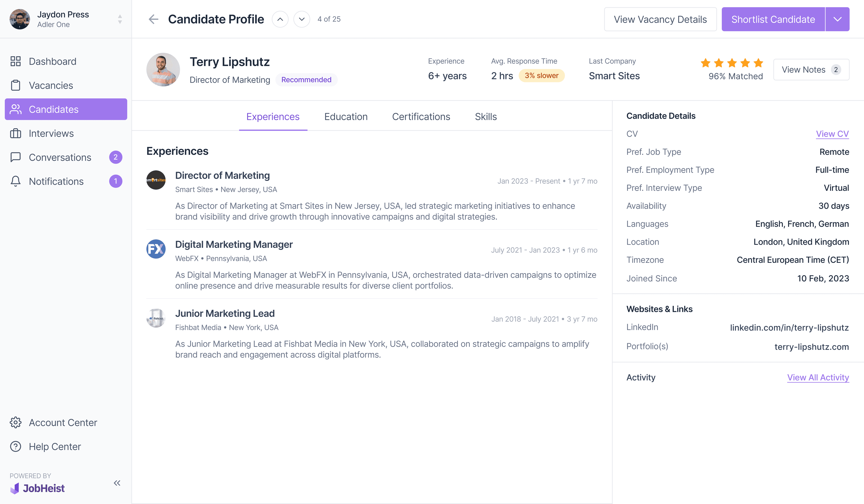Click the Digital Marketing Manager experience title
The height and width of the screenshot is (504, 864).
[x=234, y=244]
